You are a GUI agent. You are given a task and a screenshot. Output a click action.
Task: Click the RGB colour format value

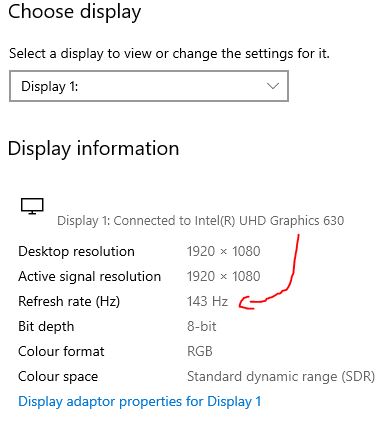coord(200,351)
